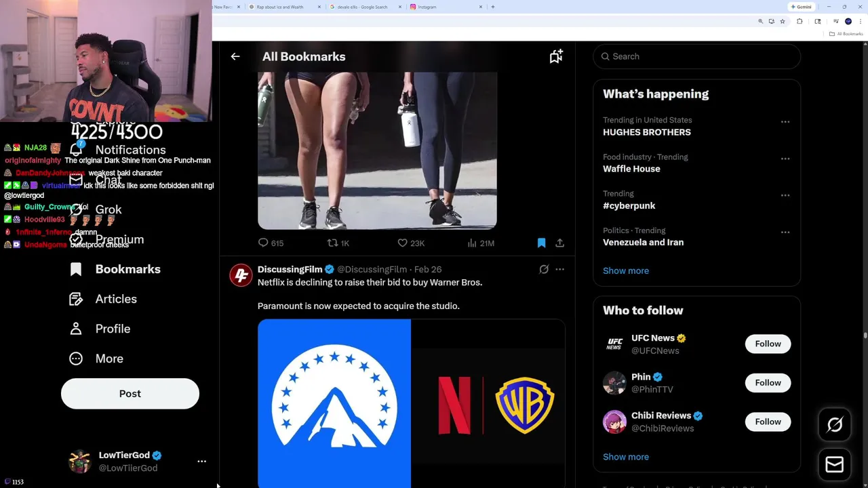Image resolution: width=868 pixels, height=488 pixels.
Task: Click Grok explain icon on DiscussingFilm post
Action: (x=544, y=269)
